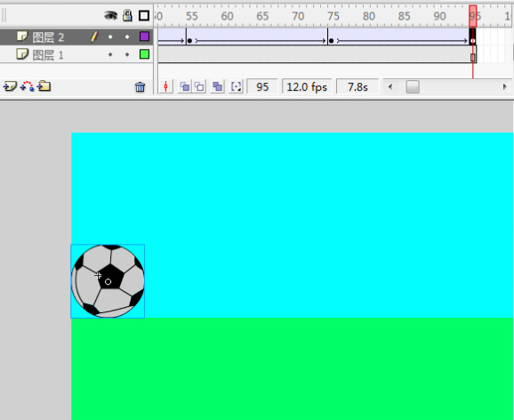Click purple outline swatch of 图层 2

(144, 36)
